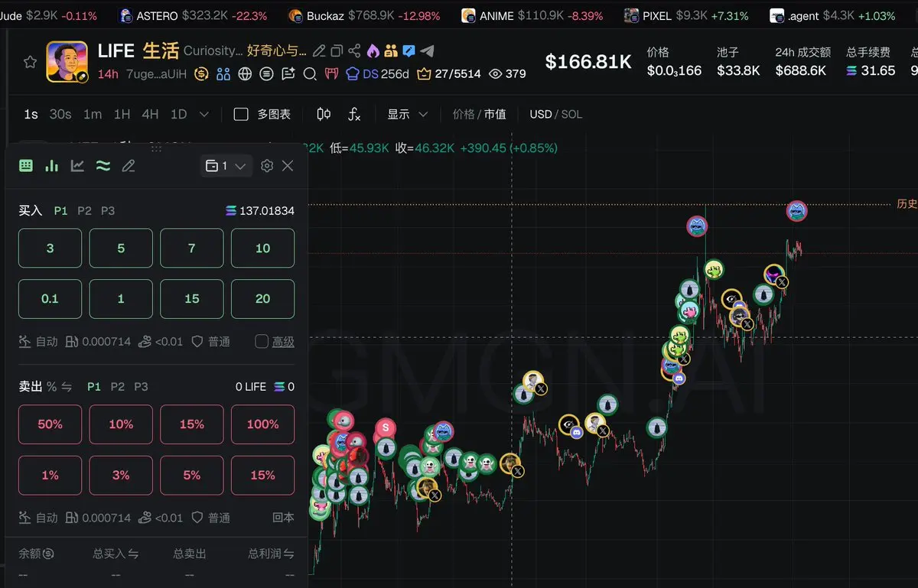Open tip <0.01 setting in sell section
Image resolution: width=918 pixels, height=588 pixels.
coord(161,518)
